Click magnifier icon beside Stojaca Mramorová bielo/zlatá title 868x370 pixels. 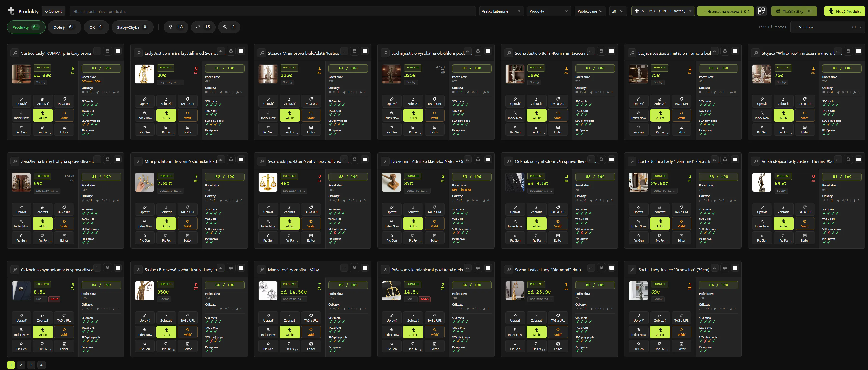point(262,53)
